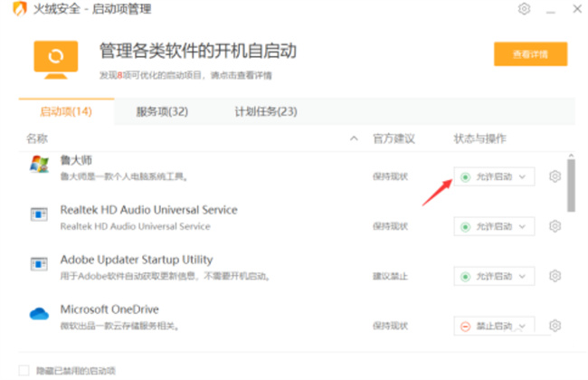Viewport: 588px width, 380px height.
Task: Click the Microsoft OneDrive cloud icon
Action: (39, 314)
